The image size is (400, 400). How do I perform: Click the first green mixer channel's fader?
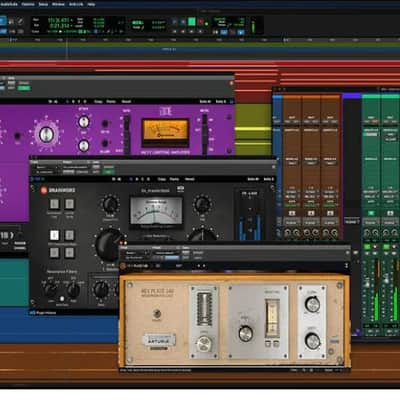(368, 282)
